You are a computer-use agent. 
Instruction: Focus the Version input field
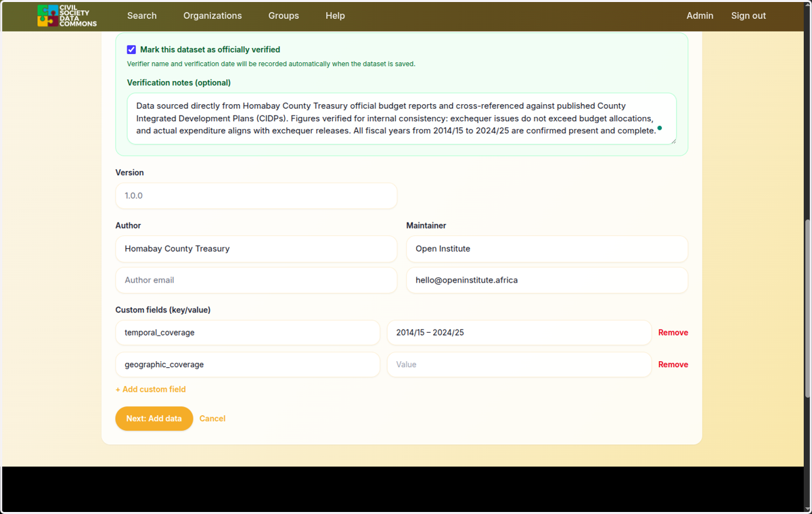click(x=256, y=195)
